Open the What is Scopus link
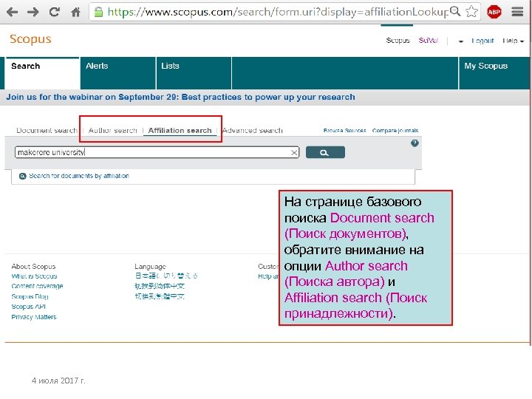The image size is (532, 399). tap(34, 276)
